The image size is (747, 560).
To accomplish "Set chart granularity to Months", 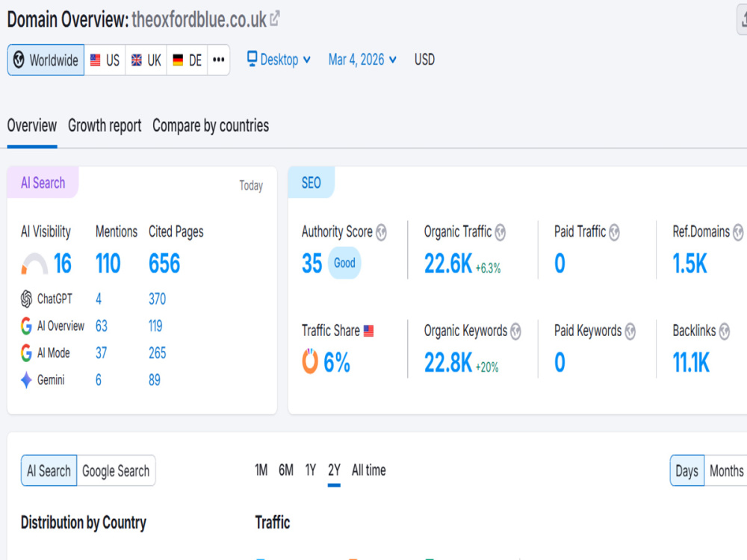I will click(726, 470).
